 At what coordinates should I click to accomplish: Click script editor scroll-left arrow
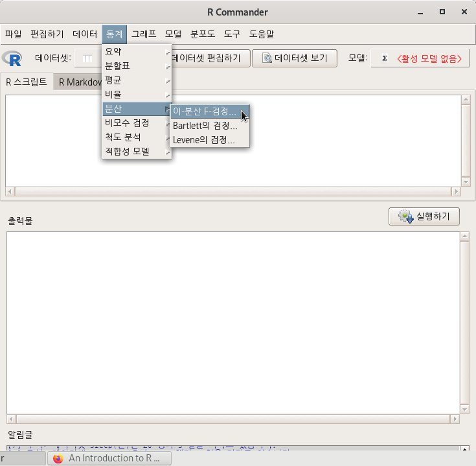click(x=10, y=191)
